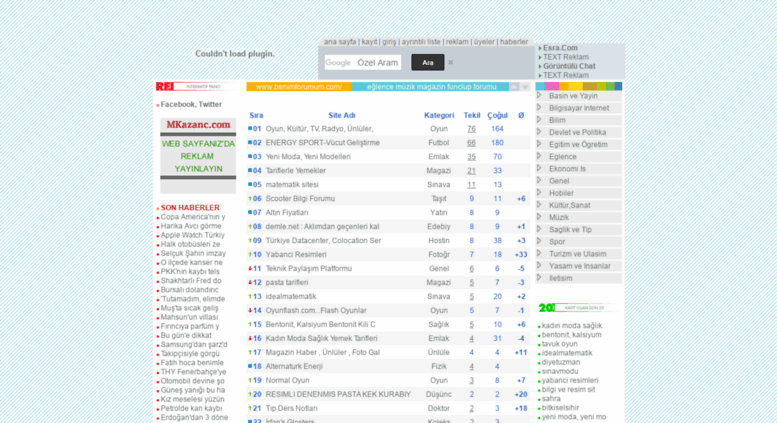Click the green up arrow beside rank 06

tap(250, 199)
